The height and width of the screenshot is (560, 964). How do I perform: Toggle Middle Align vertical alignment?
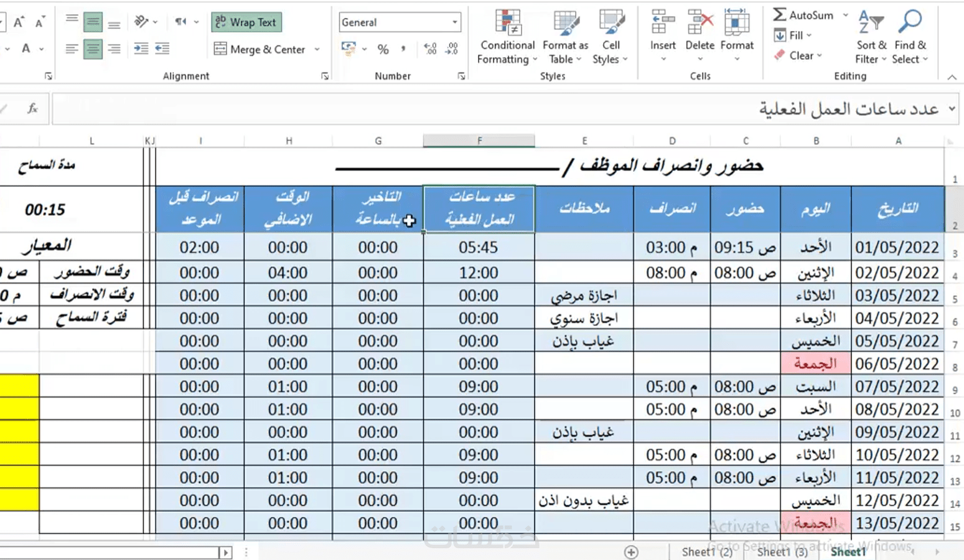coord(93,22)
